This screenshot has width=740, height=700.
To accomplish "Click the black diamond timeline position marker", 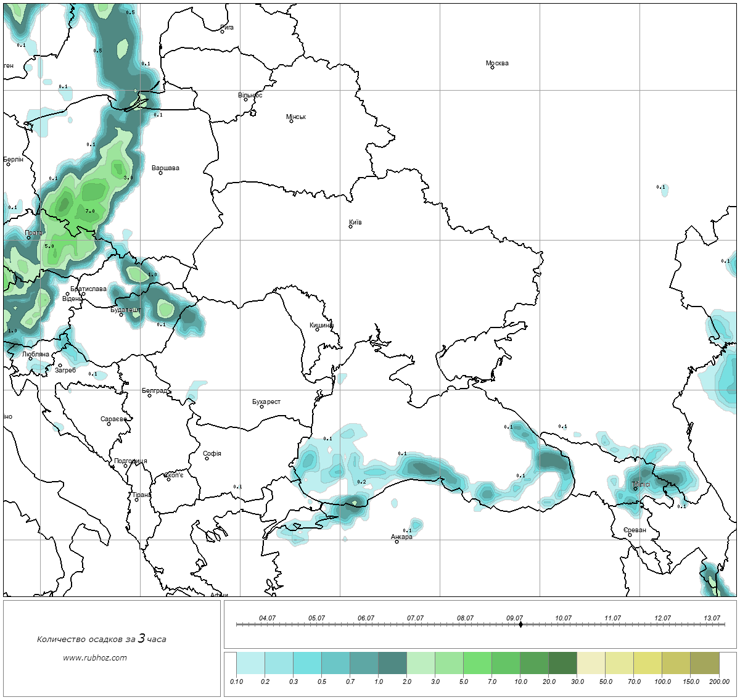I will pyautogui.click(x=521, y=624).
